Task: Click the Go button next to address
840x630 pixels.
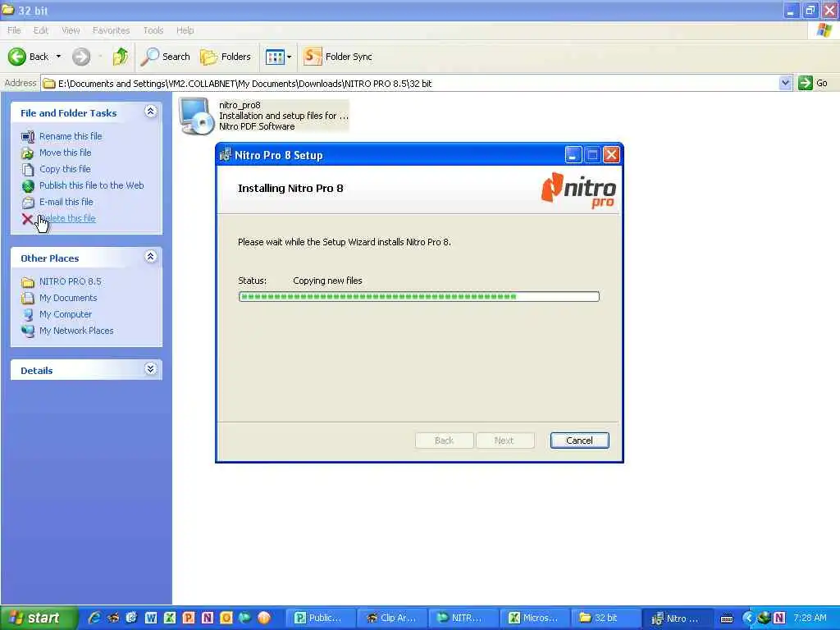Action: point(813,83)
